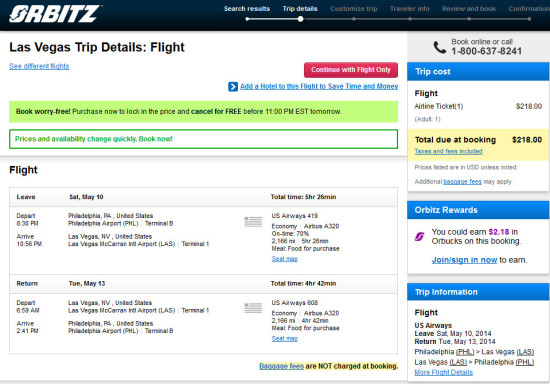550x384 pixels.
Task: Click the blue arrow icon next to Add a Hotel
Action: (x=233, y=86)
